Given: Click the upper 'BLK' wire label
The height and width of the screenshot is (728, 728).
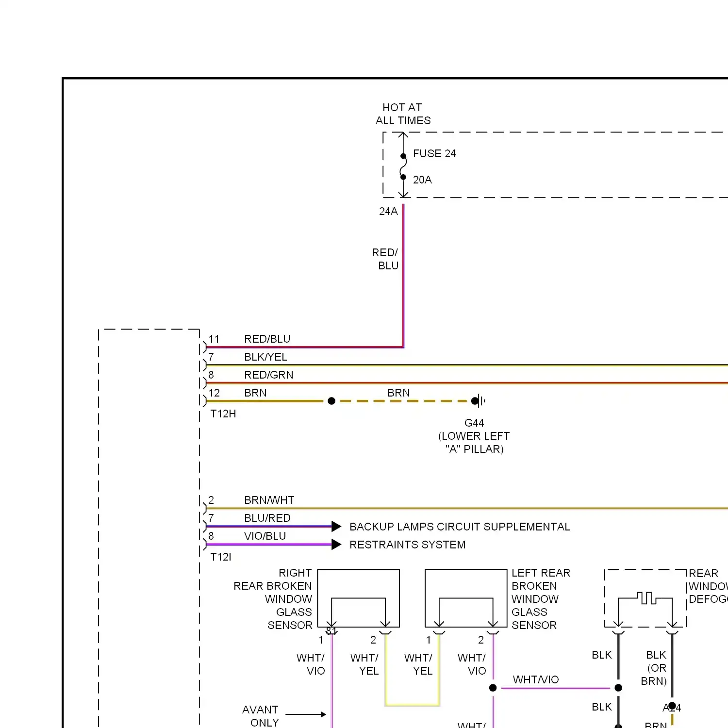Looking at the screenshot, I should click(602, 655).
